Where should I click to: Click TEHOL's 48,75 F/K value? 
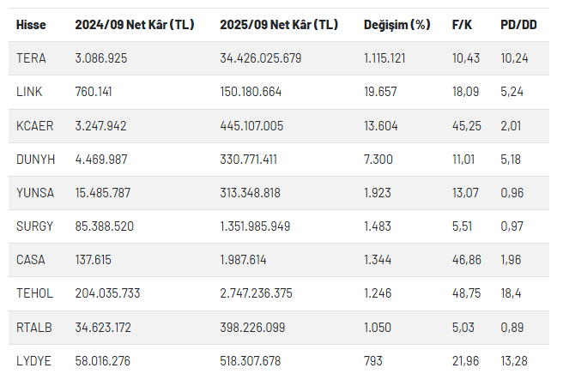click(x=466, y=293)
